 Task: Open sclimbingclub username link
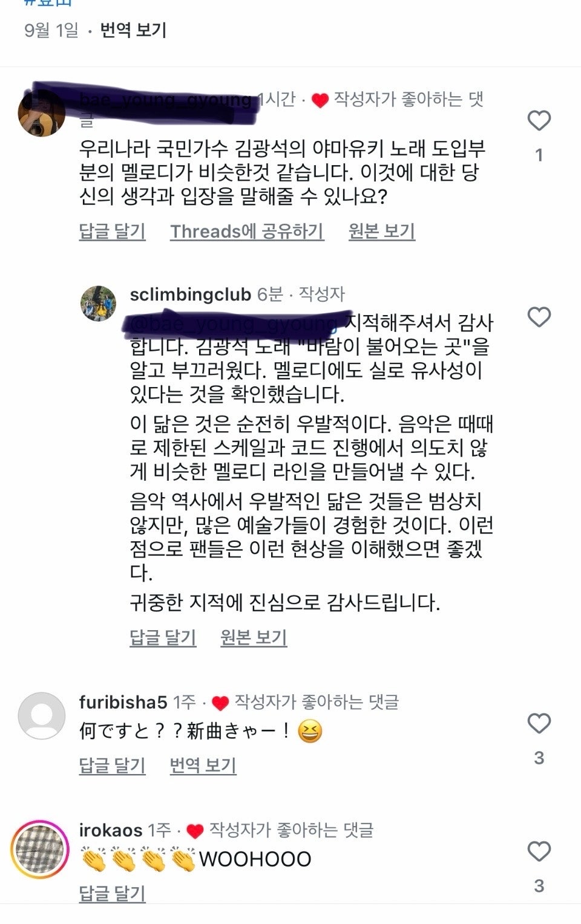190,294
